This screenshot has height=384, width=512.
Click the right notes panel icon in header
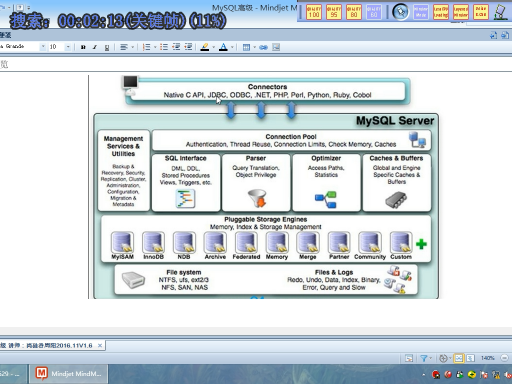pos(505,35)
